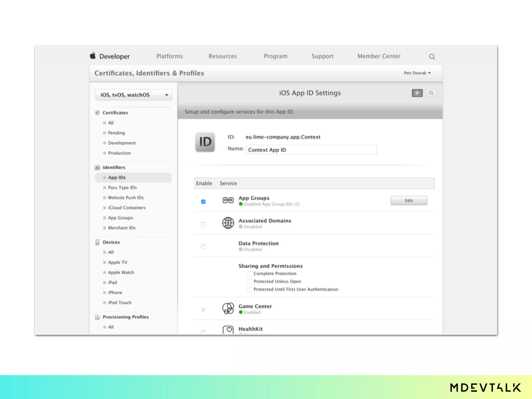The width and height of the screenshot is (532, 399).
Task: Open the Member Center menu item
Action: point(379,56)
